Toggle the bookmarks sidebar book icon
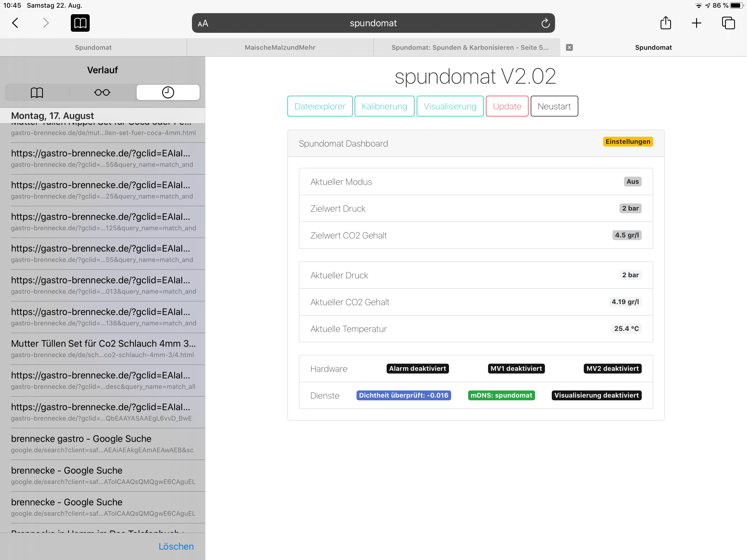 [x=80, y=23]
